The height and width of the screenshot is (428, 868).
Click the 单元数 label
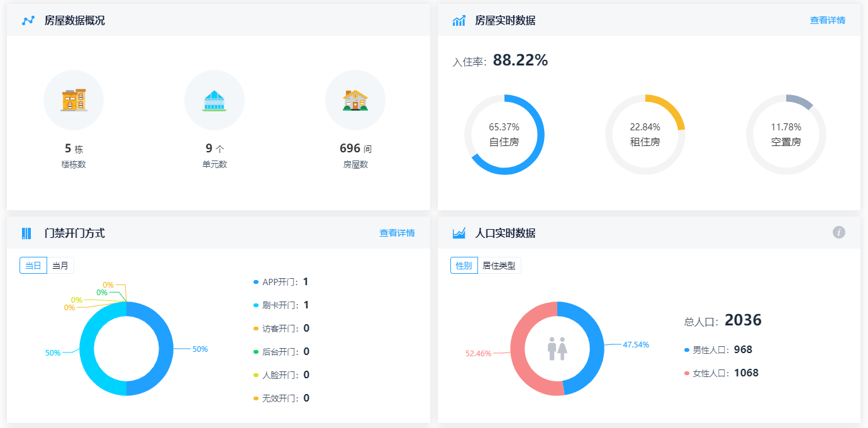[214, 165]
